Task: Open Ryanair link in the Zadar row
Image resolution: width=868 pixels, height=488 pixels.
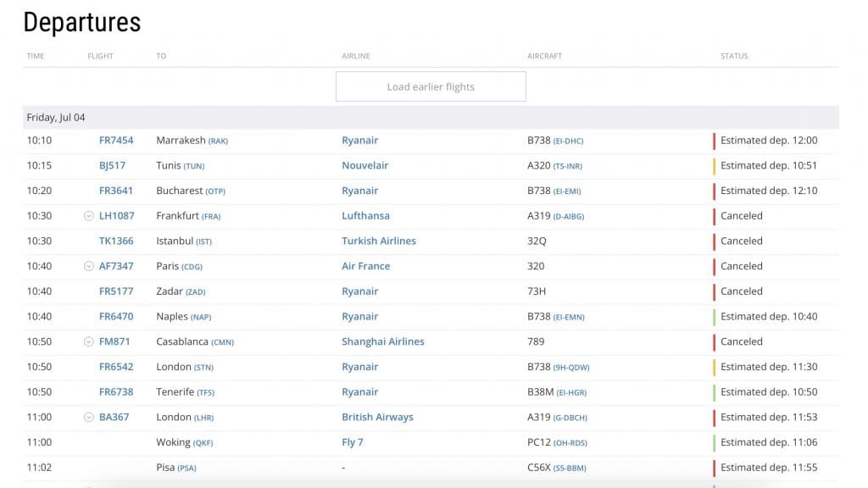Action: tap(359, 291)
